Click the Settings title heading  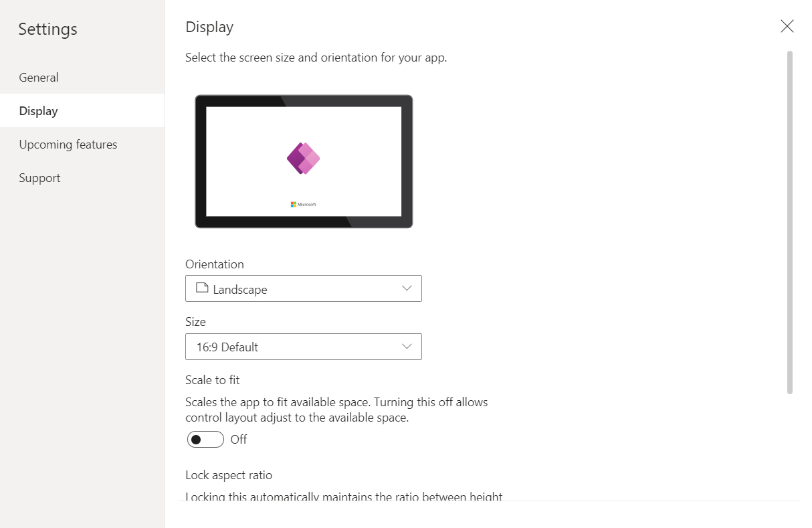[x=47, y=29]
